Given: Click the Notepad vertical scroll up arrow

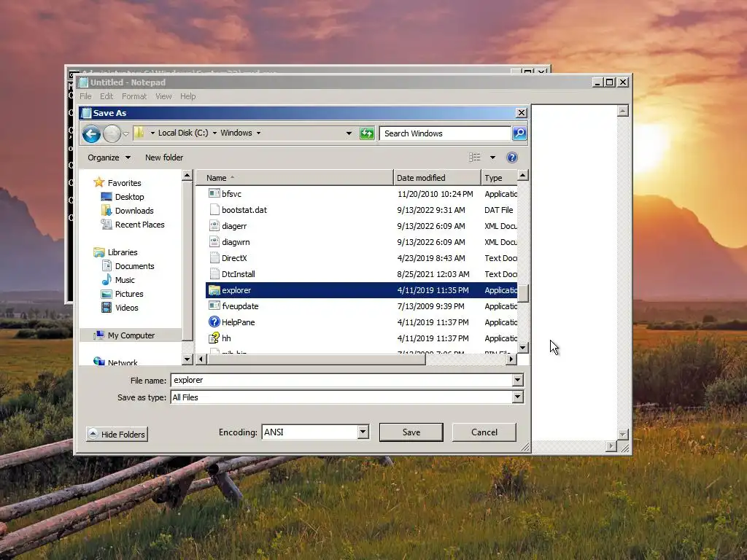Looking at the screenshot, I should [623, 111].
